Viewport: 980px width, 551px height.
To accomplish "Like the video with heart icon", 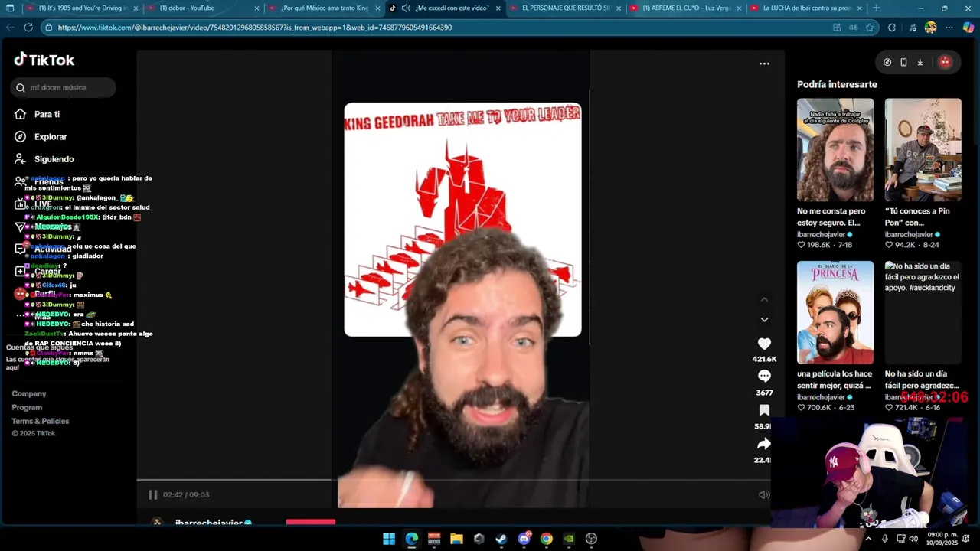I will 764,344.
